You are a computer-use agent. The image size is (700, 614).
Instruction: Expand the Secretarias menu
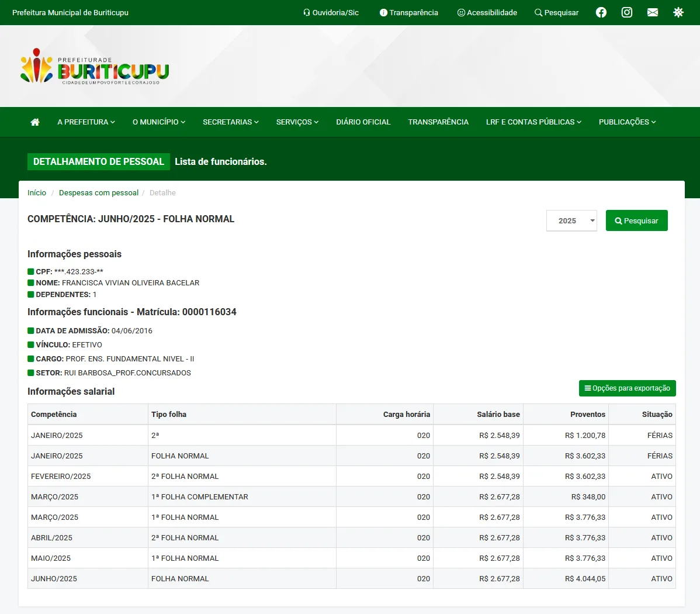tap(230, 122)
